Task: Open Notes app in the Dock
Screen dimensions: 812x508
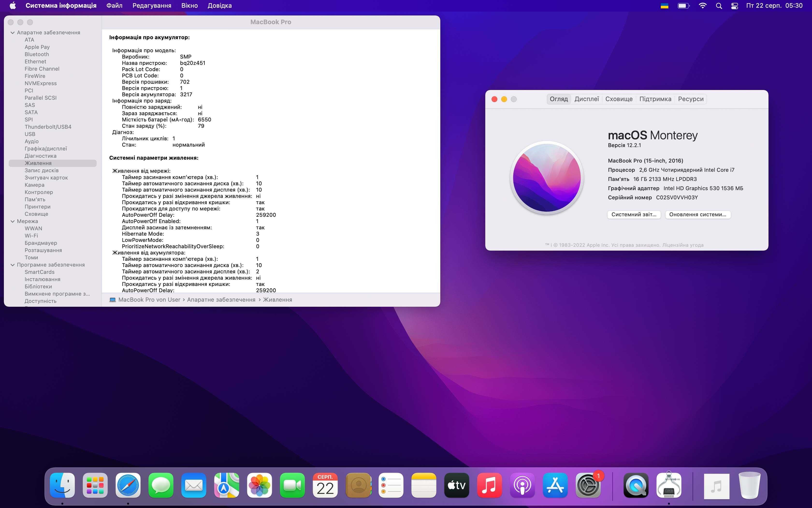Action: [424, 485]
